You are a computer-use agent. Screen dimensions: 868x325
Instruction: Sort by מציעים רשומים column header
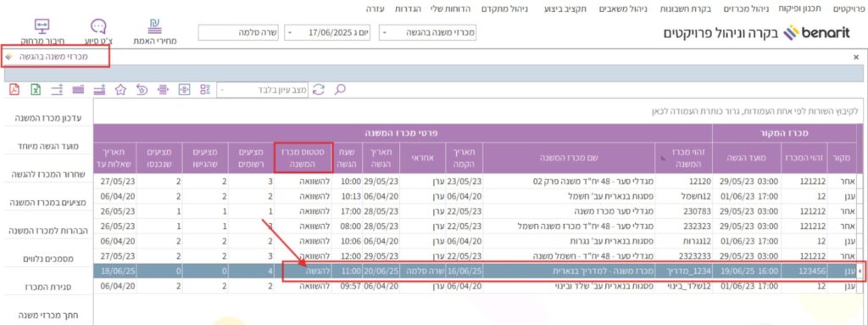(251, 158)
